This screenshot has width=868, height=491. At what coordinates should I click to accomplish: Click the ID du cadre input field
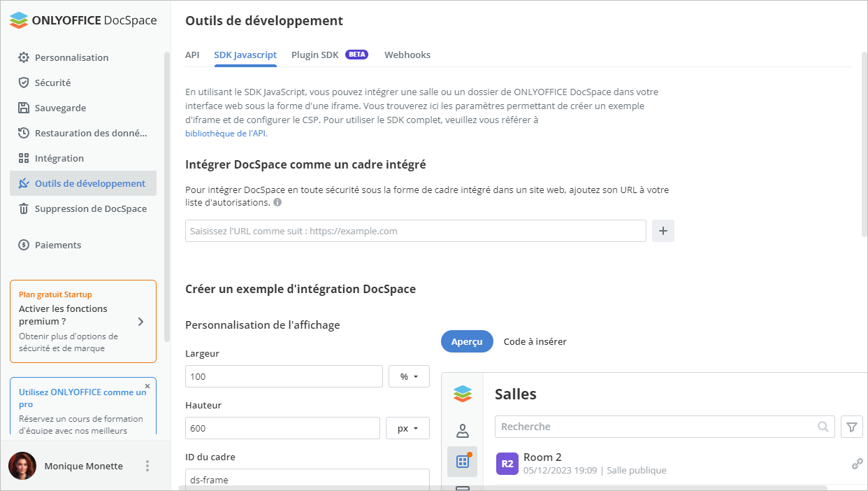[x=307, y=480]
